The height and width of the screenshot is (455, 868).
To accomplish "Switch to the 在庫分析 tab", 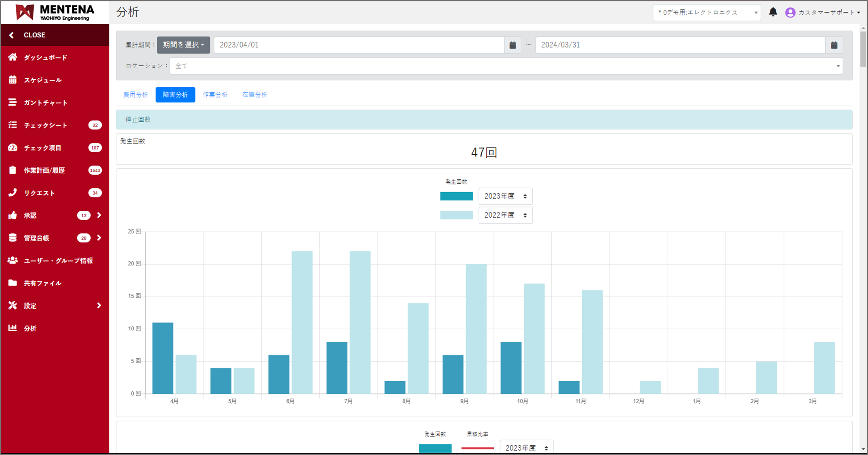I will coord(254,95).
